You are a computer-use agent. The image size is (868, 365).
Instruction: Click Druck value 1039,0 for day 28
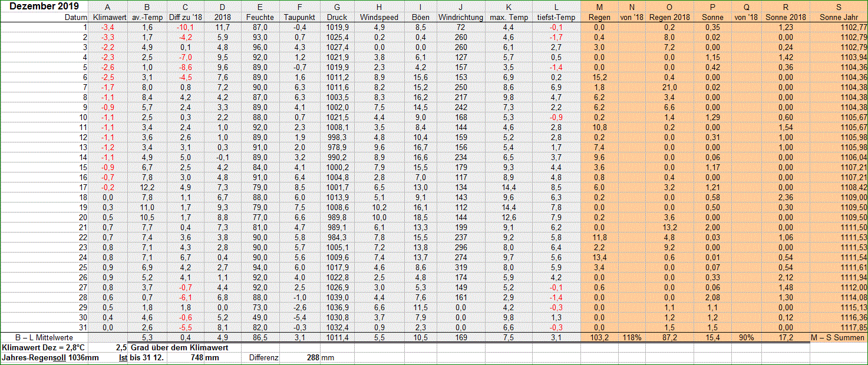[337, 297]
